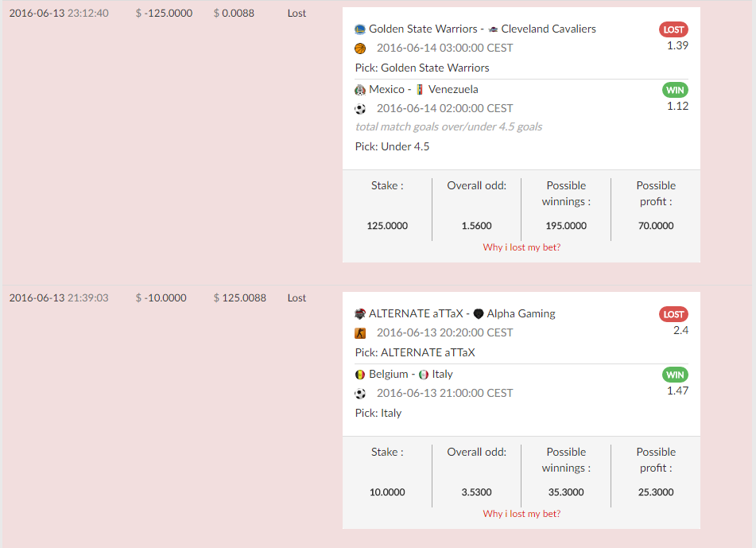This screenshot has width=756, height=548.
Task: Click the ALTERNATE aTTaX team logo
Action: click(x=359, y=314)
